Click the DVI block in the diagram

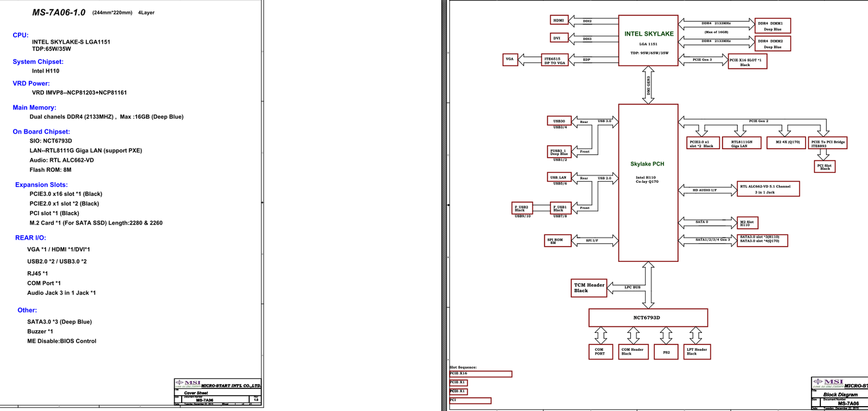(x=559, y=38)
